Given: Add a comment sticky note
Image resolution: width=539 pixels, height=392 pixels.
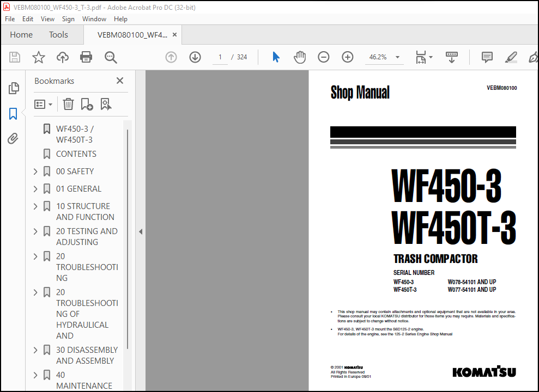Looking at the screenshot, I should (487, 57).
